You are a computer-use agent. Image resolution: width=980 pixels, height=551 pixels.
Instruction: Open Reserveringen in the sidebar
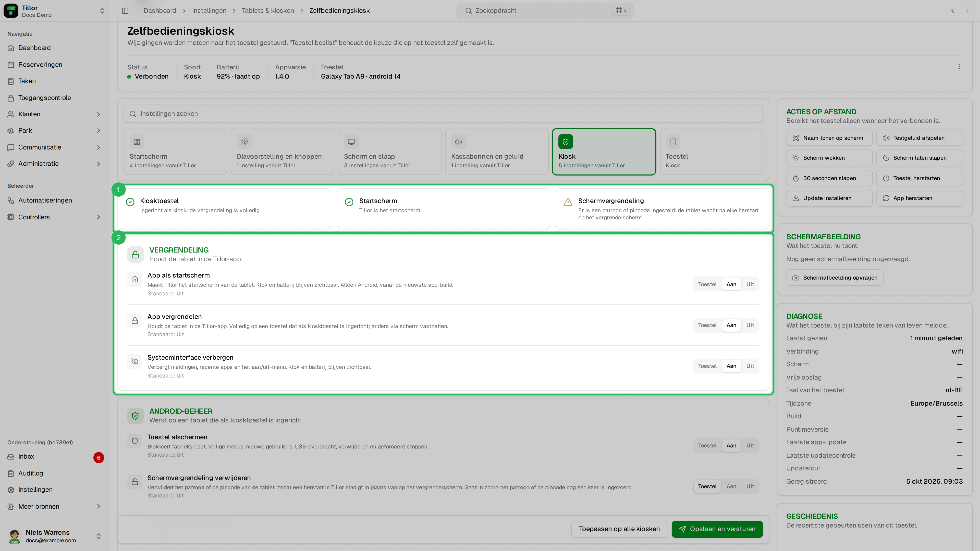click(55, 65)
